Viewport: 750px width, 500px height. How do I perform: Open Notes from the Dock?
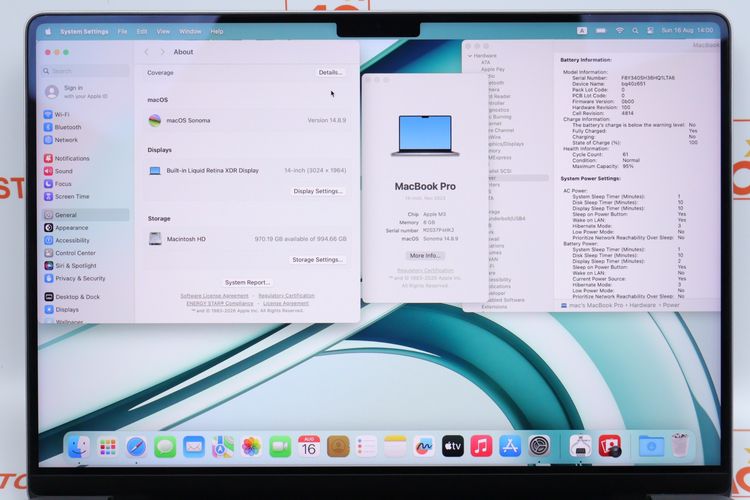point(395,446)
